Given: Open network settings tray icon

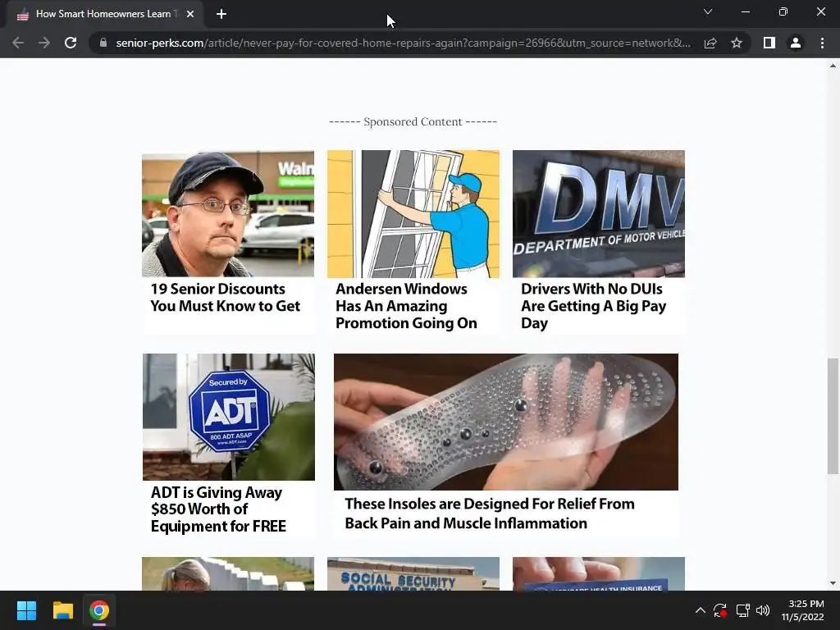Looking at the screenshot, I should click(x=742, y=610).
